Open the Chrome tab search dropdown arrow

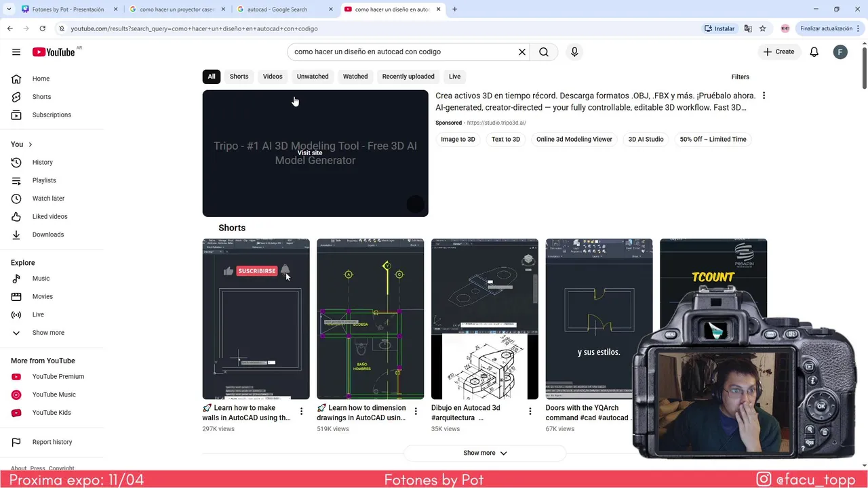8,9
